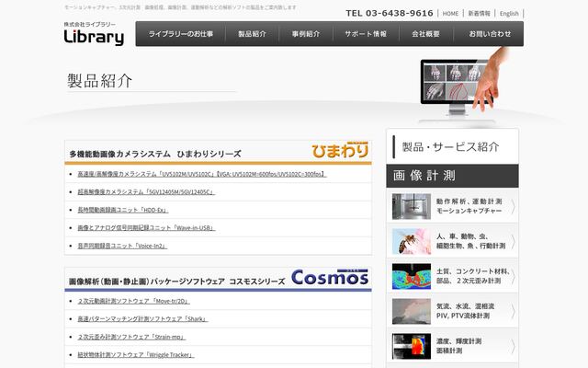The image size is (588, 368).
Task: Open the HDD-Ex recording unit link
Action: [123, 210]
